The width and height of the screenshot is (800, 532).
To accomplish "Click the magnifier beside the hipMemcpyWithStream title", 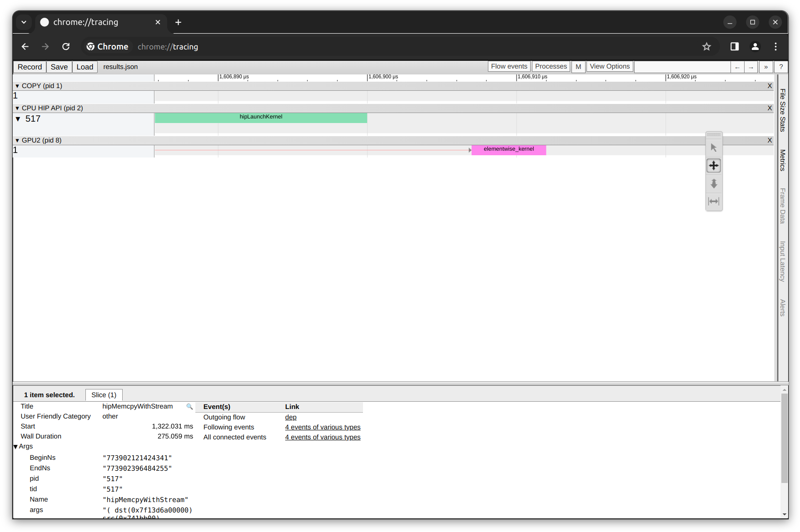I will (189, 407).
